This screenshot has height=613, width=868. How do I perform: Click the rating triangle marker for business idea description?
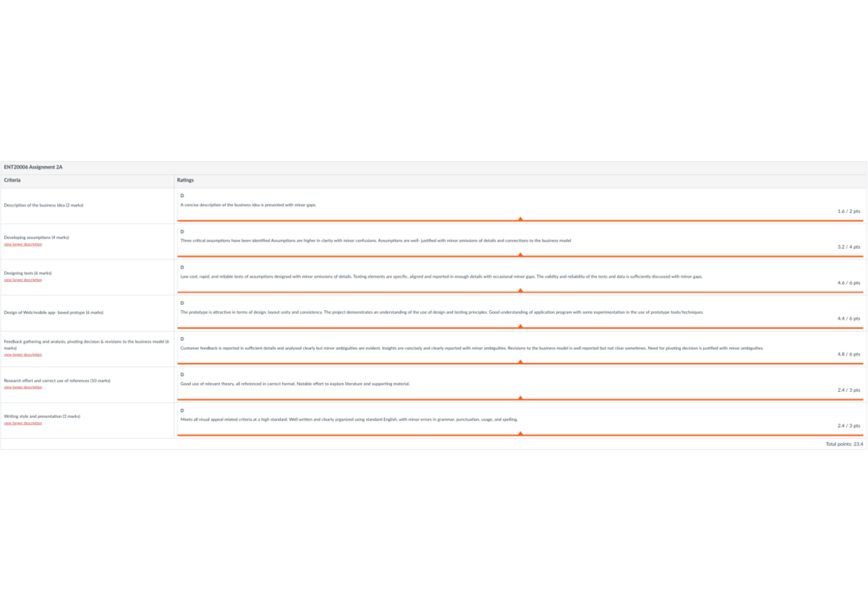pos(520,218)
